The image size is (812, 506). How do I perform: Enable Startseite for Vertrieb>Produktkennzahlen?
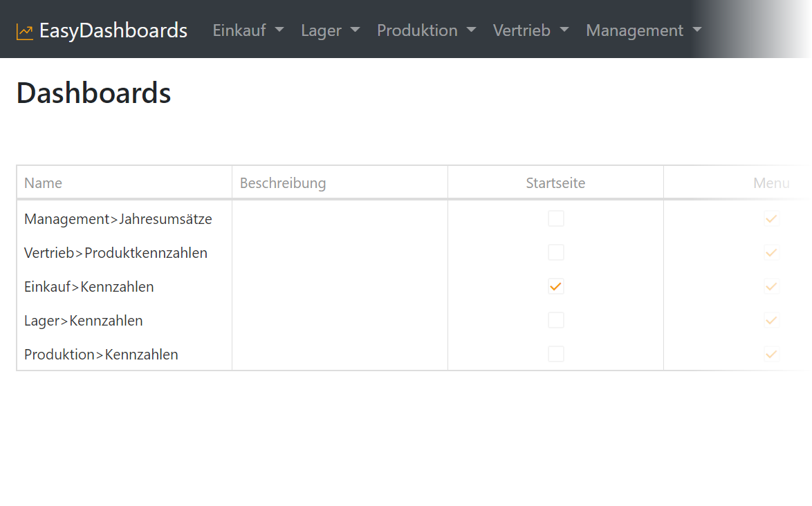pos(556,253)
